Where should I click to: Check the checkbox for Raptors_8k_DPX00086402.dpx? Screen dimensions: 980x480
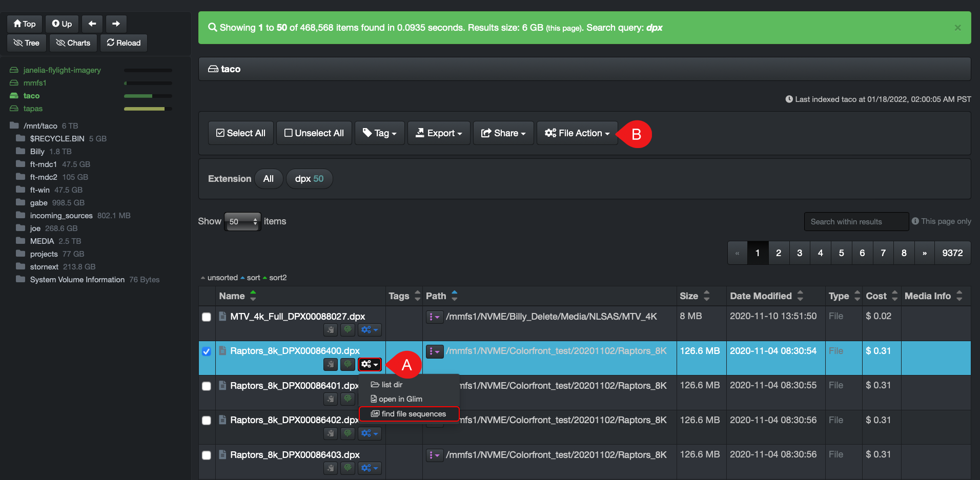[x=207, y=420]
